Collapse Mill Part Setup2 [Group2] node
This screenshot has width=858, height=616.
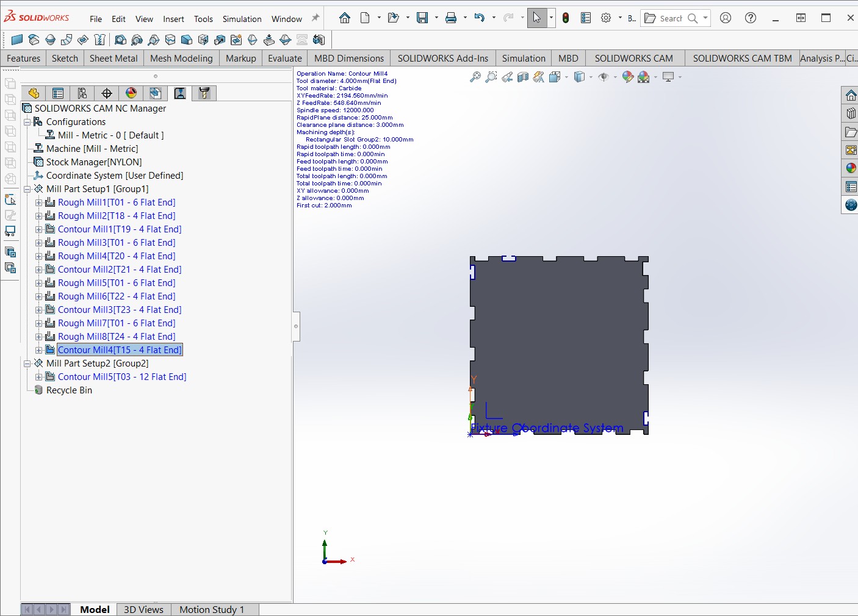click(27, 364)
